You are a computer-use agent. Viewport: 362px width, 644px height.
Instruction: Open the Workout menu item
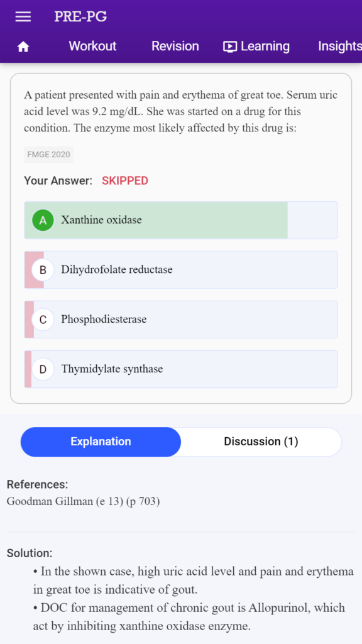[x=93, y=46]
